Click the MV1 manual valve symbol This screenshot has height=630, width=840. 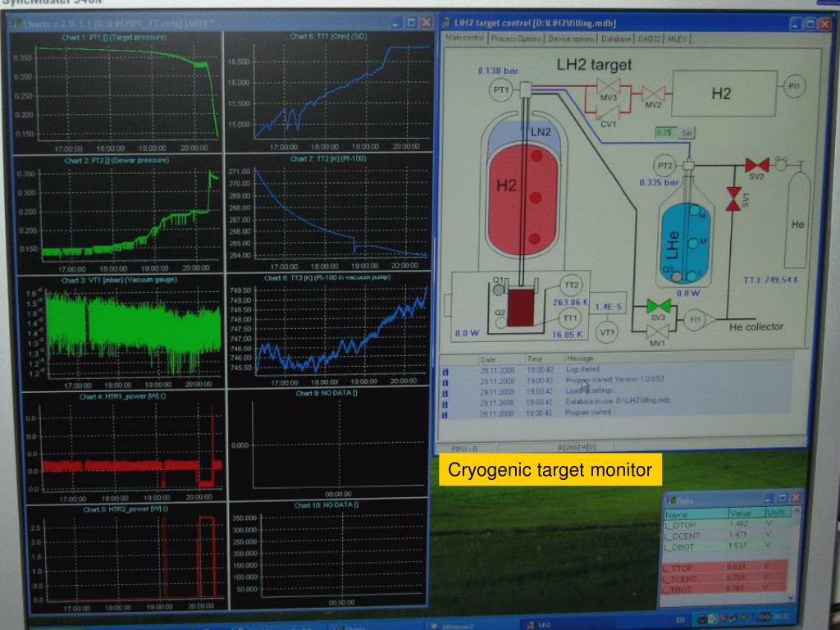[x=657, y=332]
